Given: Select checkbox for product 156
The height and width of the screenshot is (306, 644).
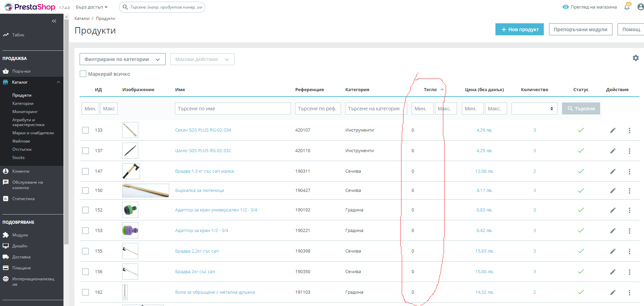Looking at the screenshot, I should (x=85, y=272).
